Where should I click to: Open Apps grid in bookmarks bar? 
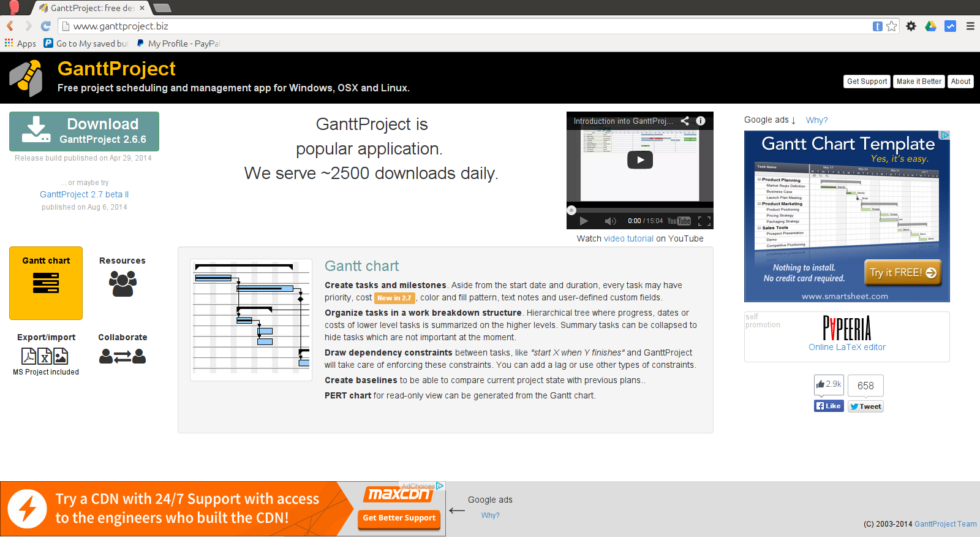coord(21,44)
